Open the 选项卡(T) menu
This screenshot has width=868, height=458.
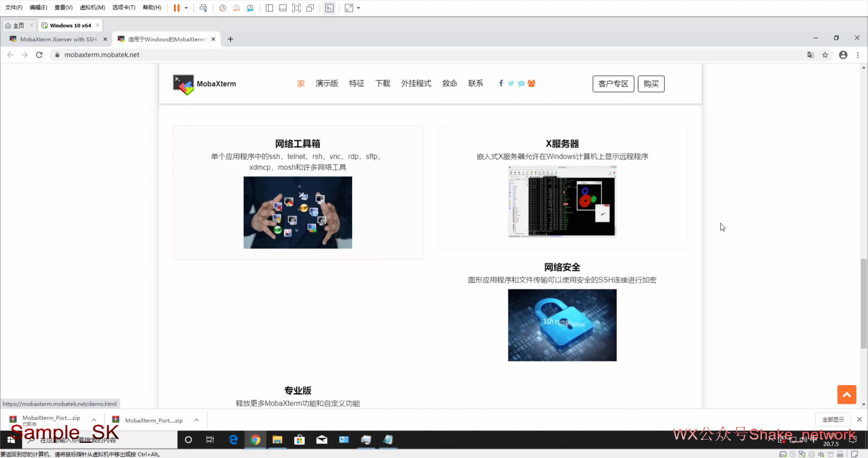[x=124, y=7]
